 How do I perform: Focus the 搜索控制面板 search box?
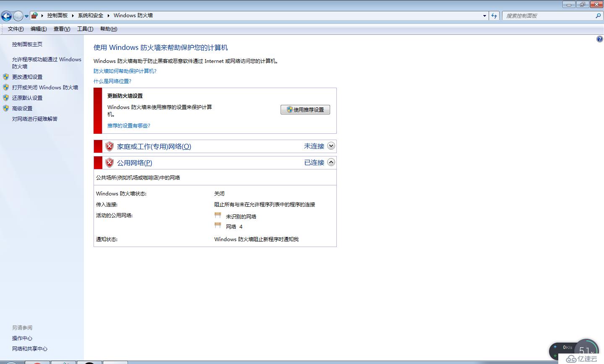tap(549, 16)
